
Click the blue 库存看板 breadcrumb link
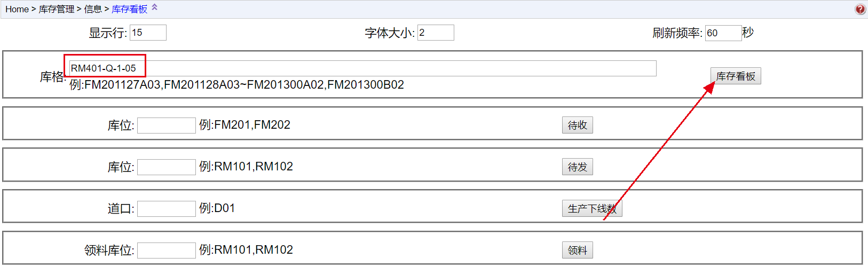[130, 9]
